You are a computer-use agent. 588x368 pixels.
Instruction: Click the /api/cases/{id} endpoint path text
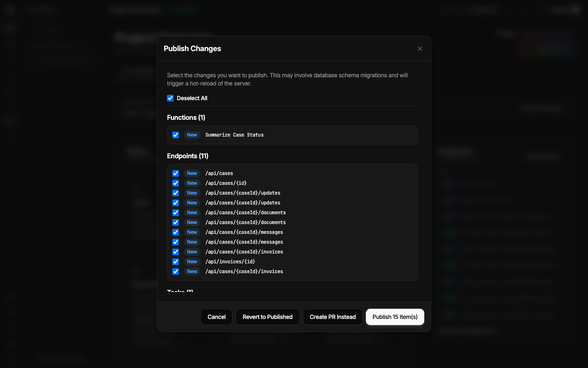226,183
